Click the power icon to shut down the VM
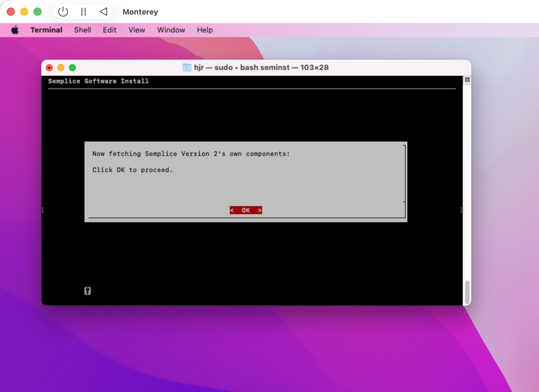 coord(63,12)
